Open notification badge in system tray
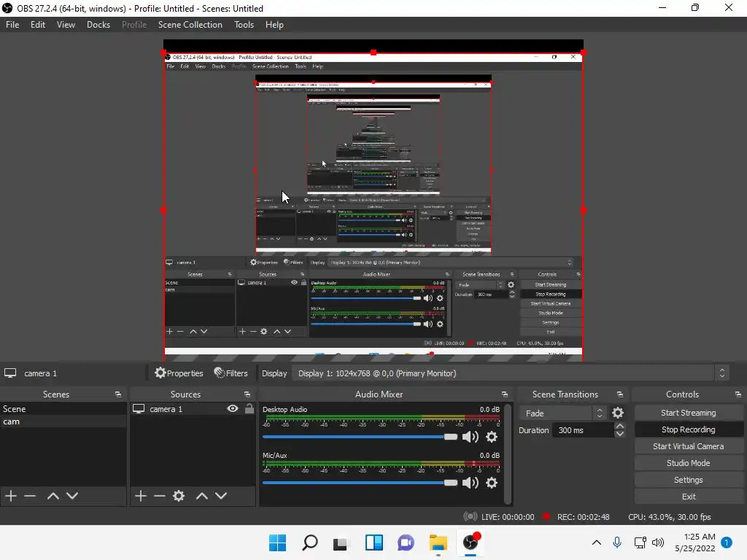The height and width of the screenshot is (560, 747). coord(727,542)
